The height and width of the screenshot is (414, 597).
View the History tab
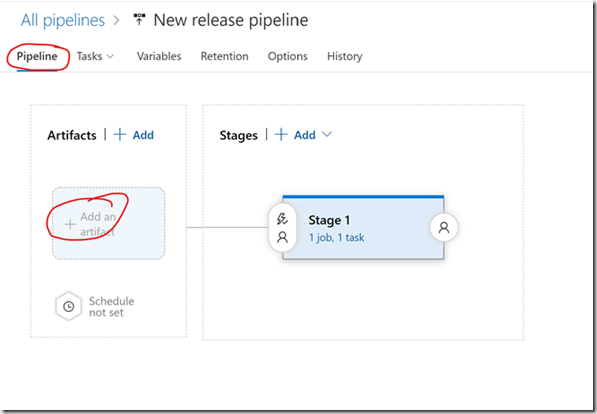345,56
